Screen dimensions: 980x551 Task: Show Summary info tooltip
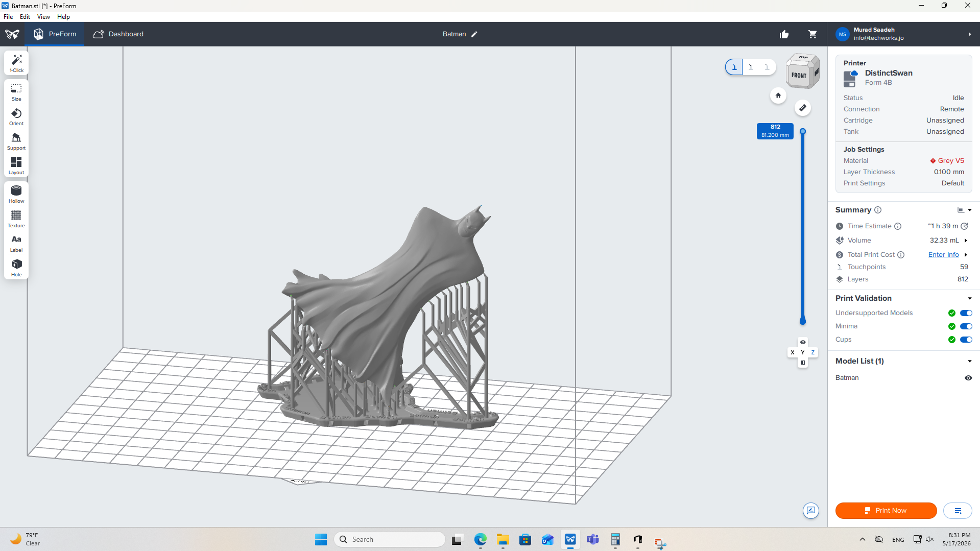[878, 210]
